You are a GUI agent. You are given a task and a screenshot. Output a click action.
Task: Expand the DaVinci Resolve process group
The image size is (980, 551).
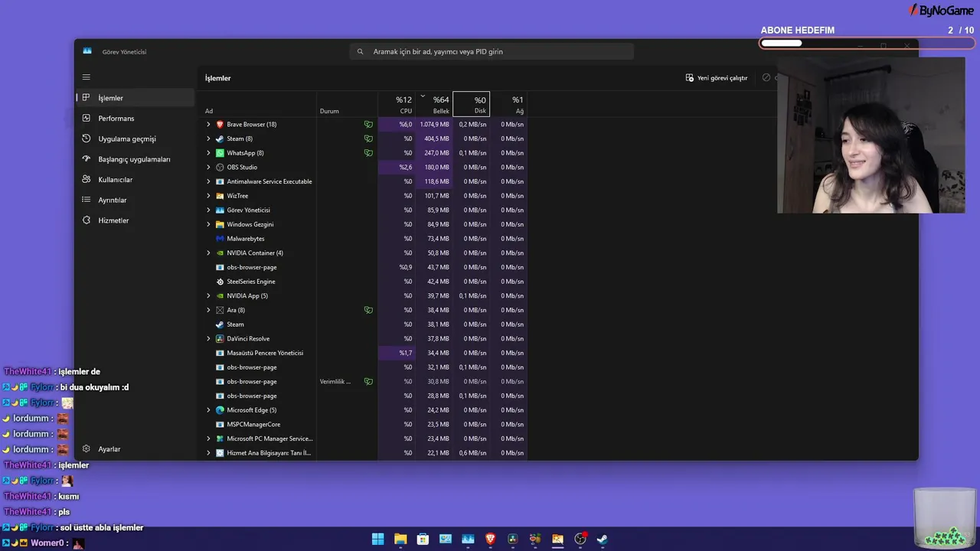[x=208, y=339]
